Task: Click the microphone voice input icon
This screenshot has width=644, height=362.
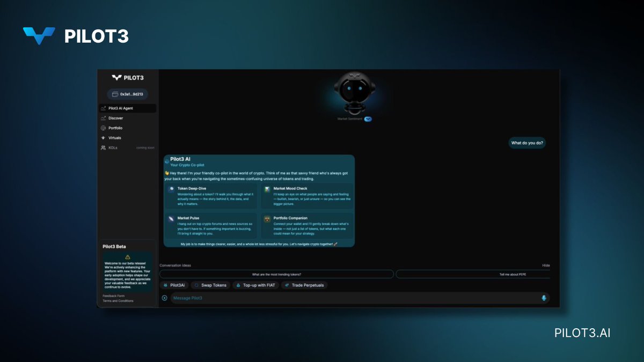Action: tap(544, 298)
